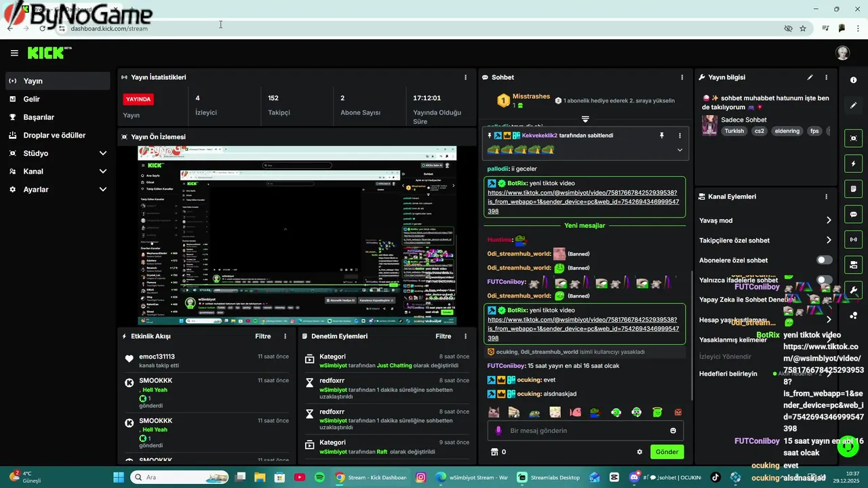This screenshot has height=488, width=868.
Task: Click the Kick logo
Action: click(x=49, y=53)
